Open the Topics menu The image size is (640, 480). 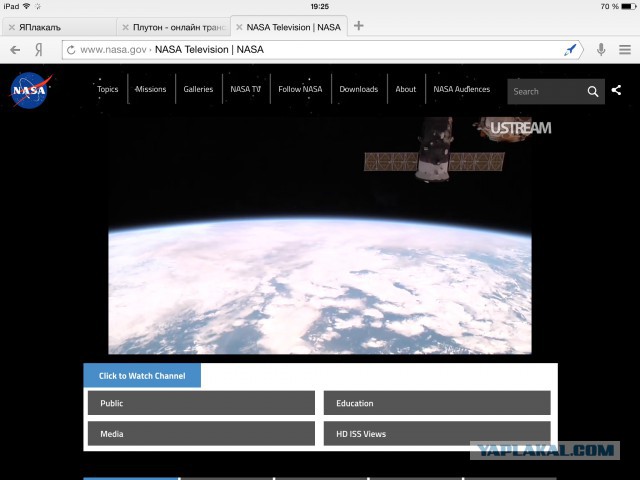[108, 89]
